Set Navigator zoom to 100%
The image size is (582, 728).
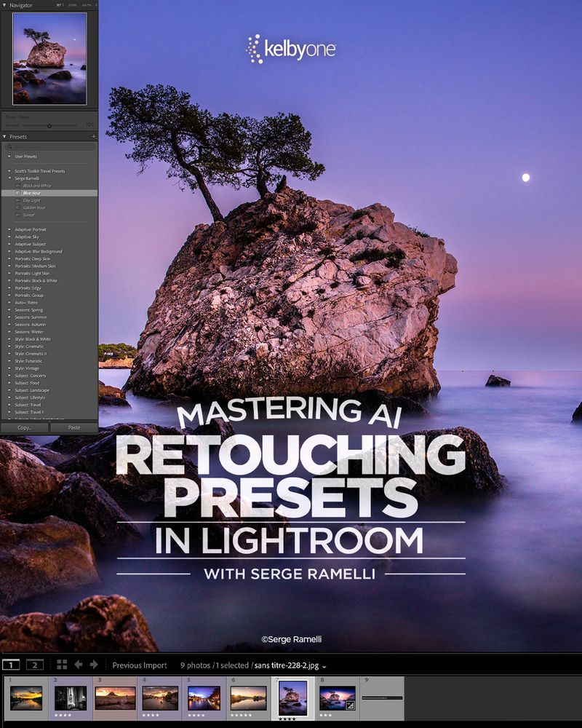73,5
